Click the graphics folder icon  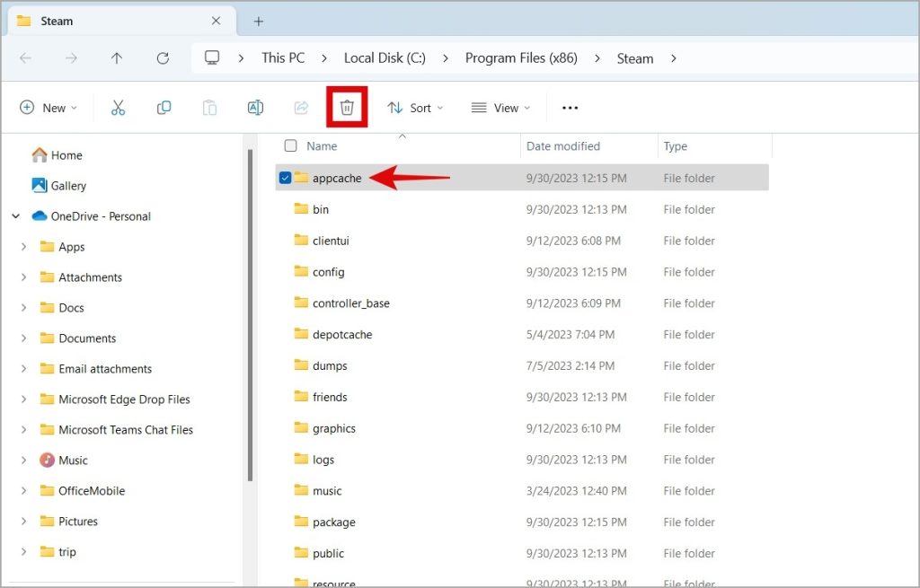point(301,428)
